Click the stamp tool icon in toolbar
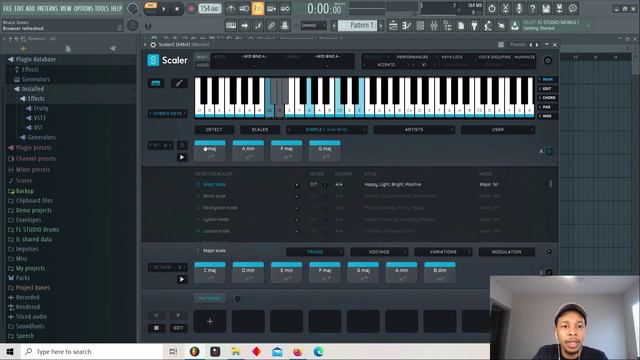Screen dimensions: 640x360 284,26
